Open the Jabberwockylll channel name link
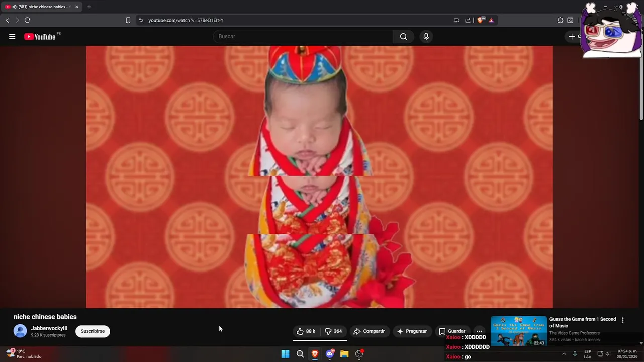The width and height of the screenshot is (644, 362). [x=49, y=328]
